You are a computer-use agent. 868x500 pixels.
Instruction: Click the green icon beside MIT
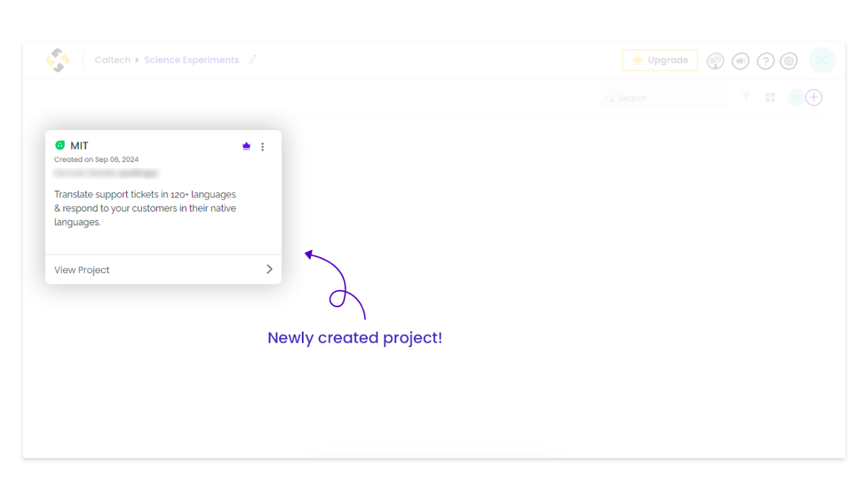point(60,145)
